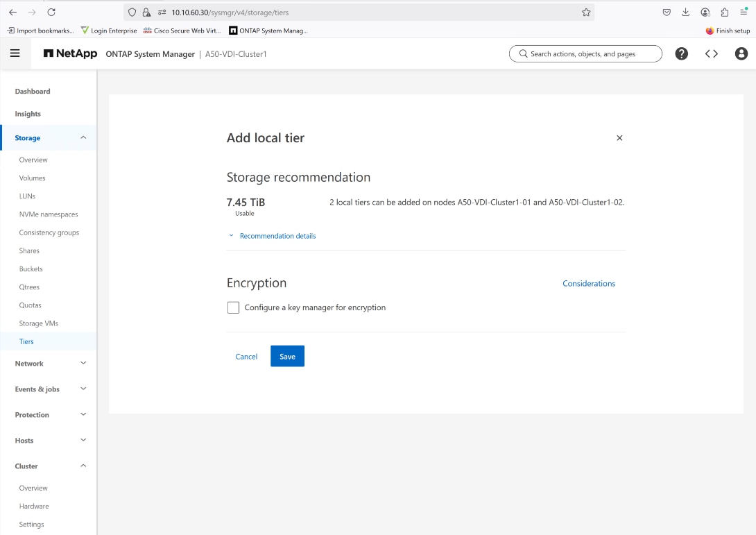Open Cisco Secure Web Virt bookmark

(182, 31)
